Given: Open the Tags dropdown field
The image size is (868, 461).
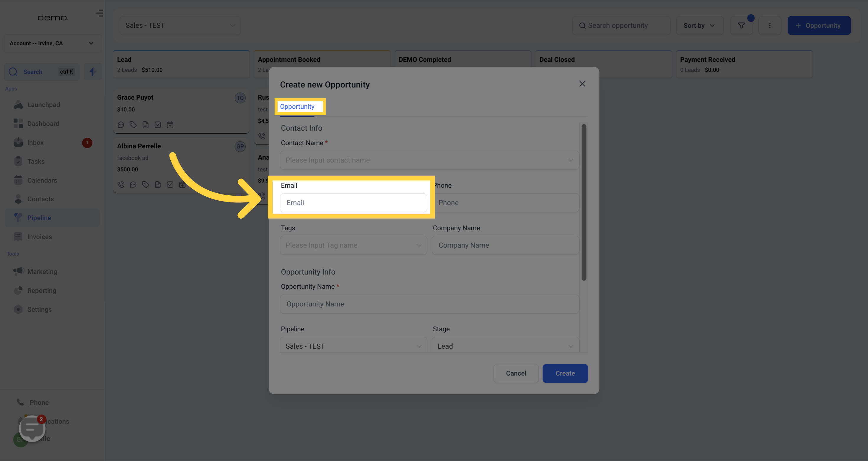Looking at the screenshot, I should [353, 245].
